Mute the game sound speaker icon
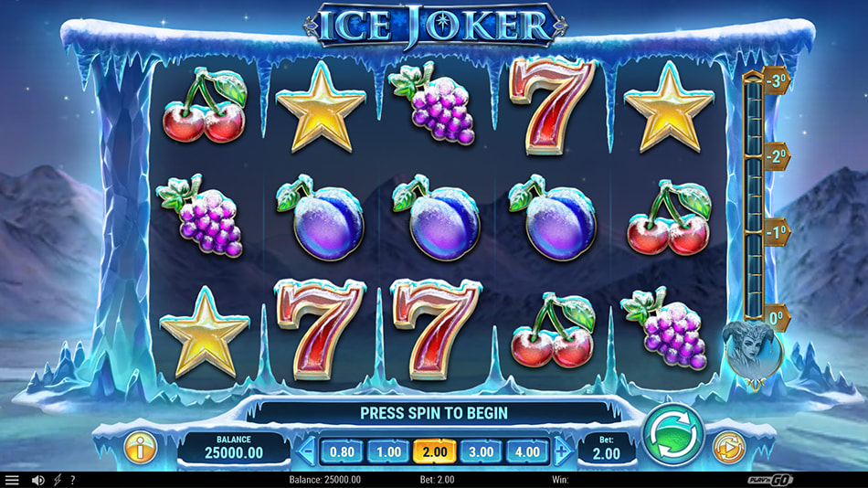 click(x=38, y=481)
